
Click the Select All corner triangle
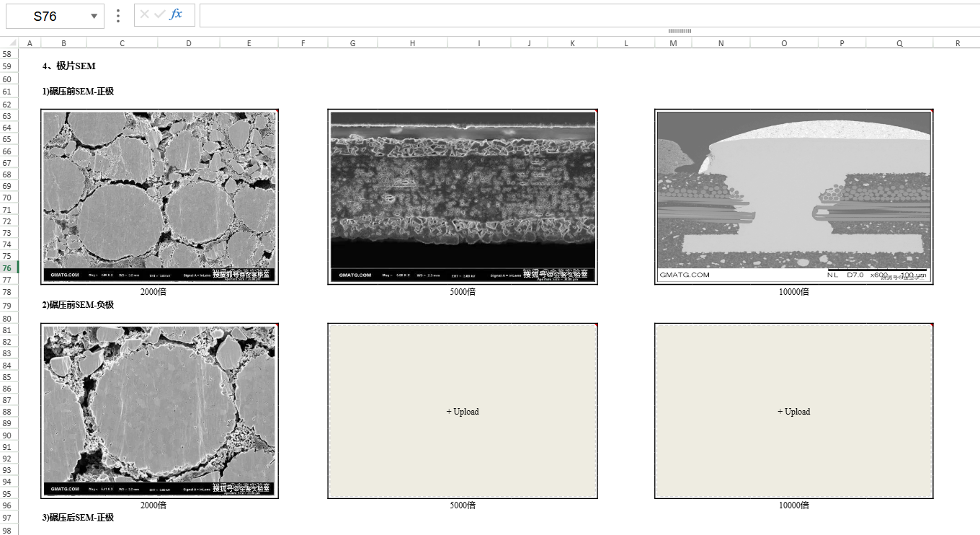[12, 43]
